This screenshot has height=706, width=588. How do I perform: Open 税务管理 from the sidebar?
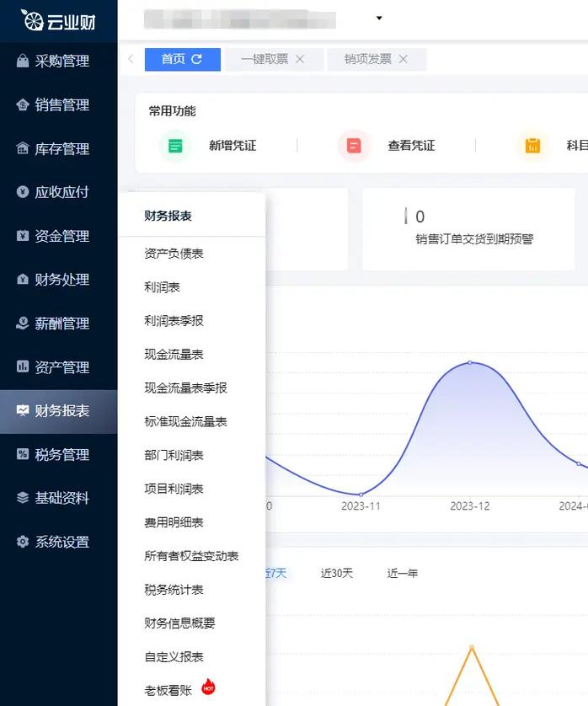pyautogui.click(x=61, y=455)
